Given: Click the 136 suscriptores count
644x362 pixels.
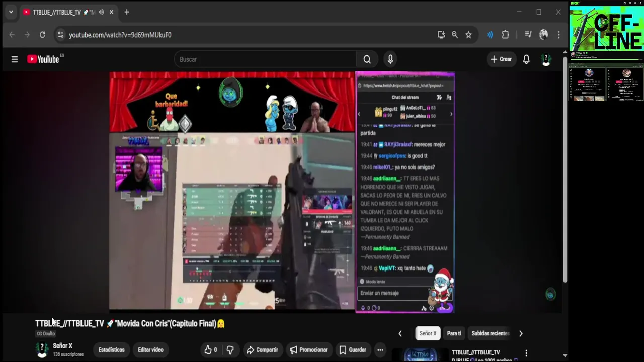Looking at the screenshot, I should (x=68, y=354).
